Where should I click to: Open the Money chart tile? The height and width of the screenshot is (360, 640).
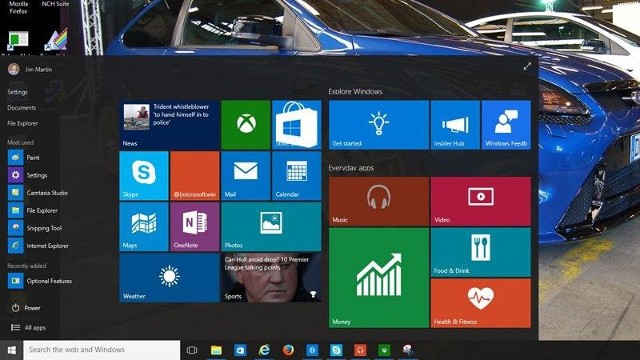pyautogui.click(x=379, y=278)
